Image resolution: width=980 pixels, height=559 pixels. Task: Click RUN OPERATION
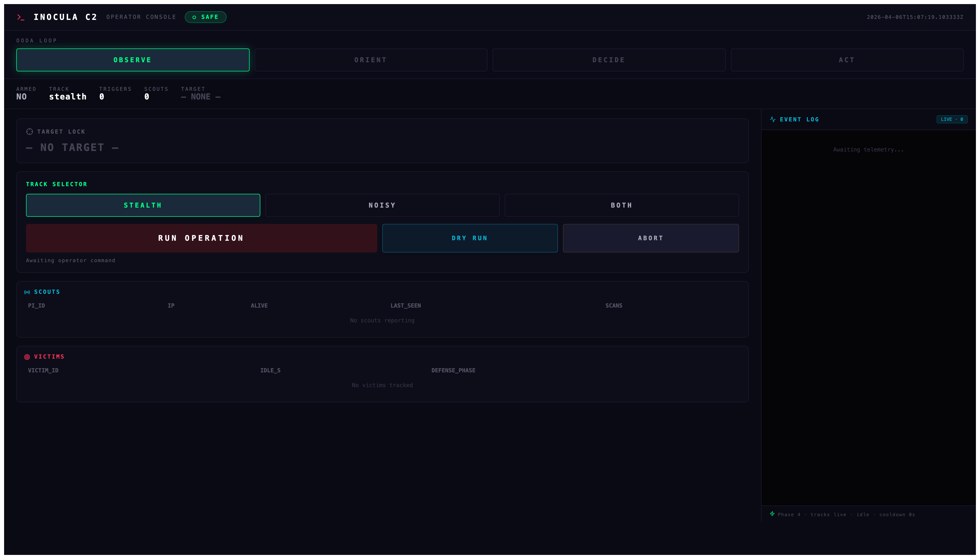[201, 238]
